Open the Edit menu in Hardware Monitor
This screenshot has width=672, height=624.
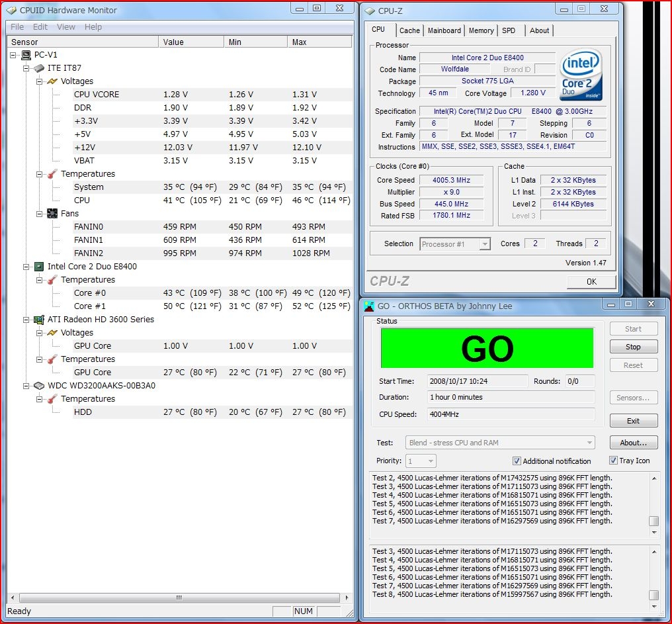coord(40,27)
